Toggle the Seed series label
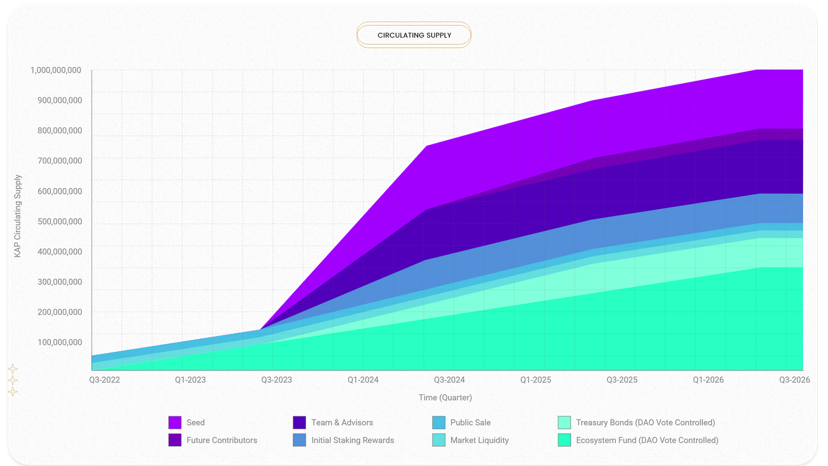The image size is (828, 466). (x=195, y=423)
